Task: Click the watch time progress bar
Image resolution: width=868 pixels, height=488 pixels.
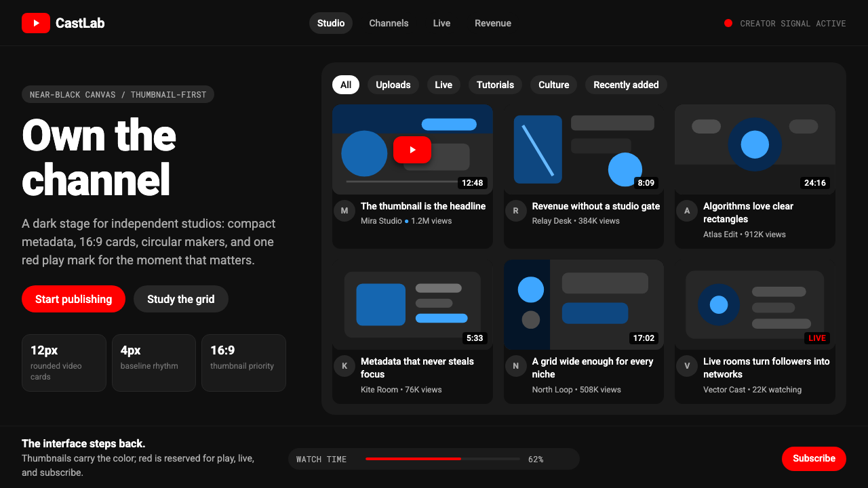Action: coord(443,459)
